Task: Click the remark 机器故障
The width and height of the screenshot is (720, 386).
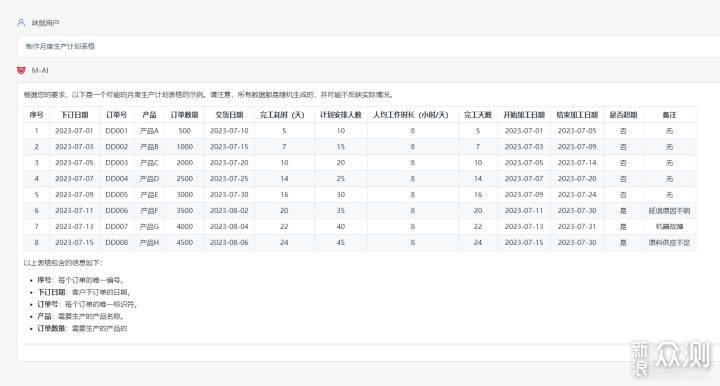Action: (669, 226)
